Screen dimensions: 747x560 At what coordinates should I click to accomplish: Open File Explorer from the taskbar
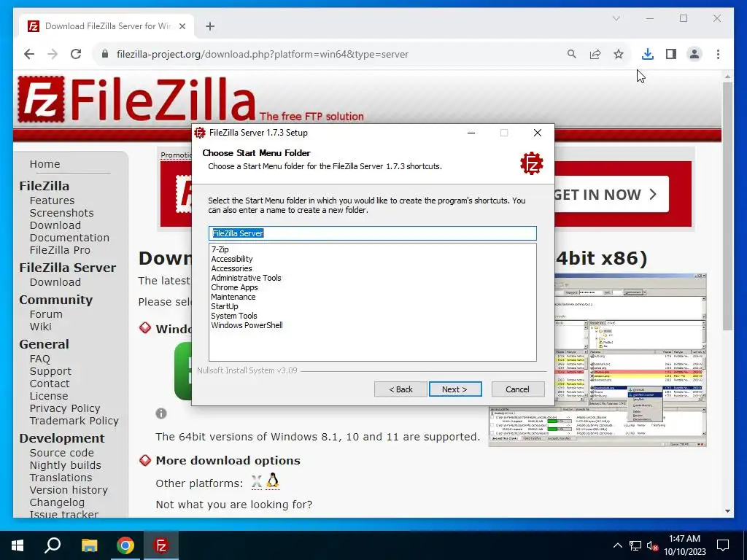[x=89, y=545]
